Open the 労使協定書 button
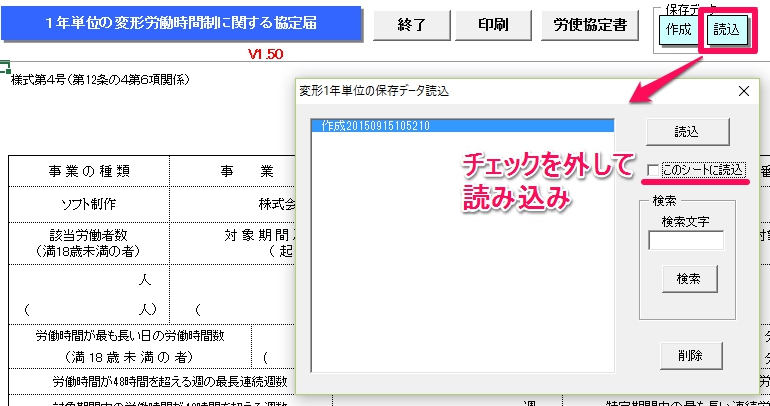The height and width of the screenshot is (406, 770). click(x=590, y=25)
